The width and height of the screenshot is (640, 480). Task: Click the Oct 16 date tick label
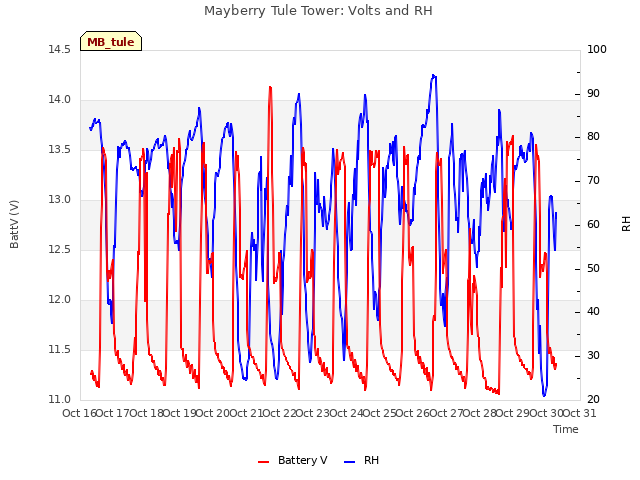click(80, 413)
